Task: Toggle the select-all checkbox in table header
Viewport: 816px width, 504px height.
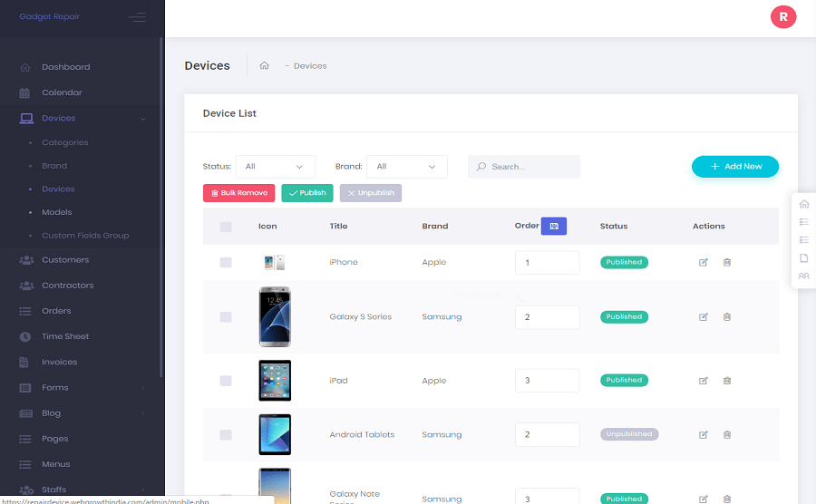Action: (226, 227)
